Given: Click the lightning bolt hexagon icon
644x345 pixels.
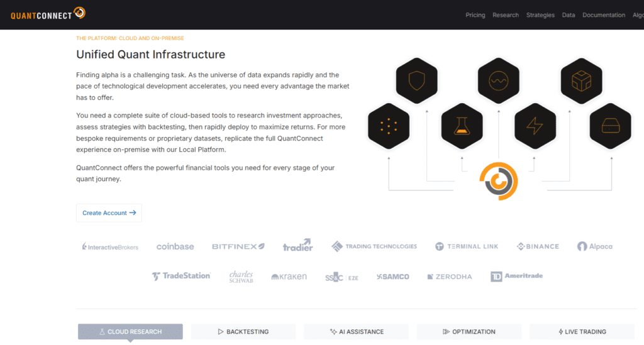Looking at the screenshot, I should (535, 126).
